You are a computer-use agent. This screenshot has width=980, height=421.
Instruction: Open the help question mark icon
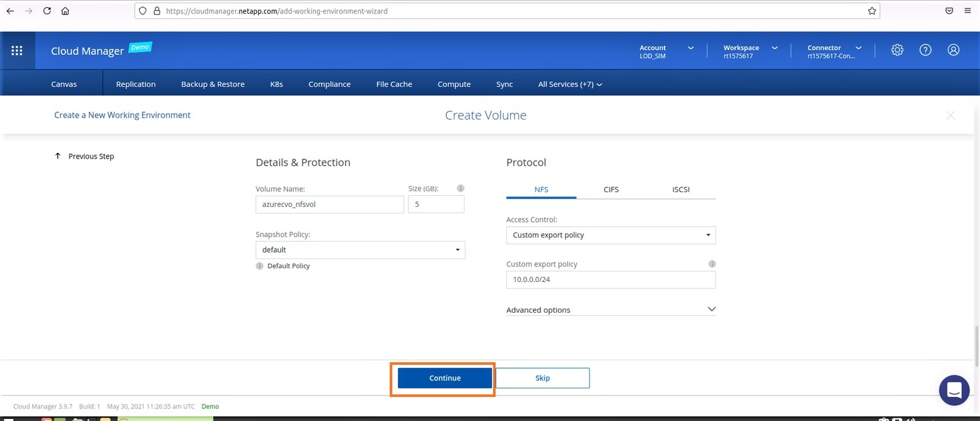925,50
